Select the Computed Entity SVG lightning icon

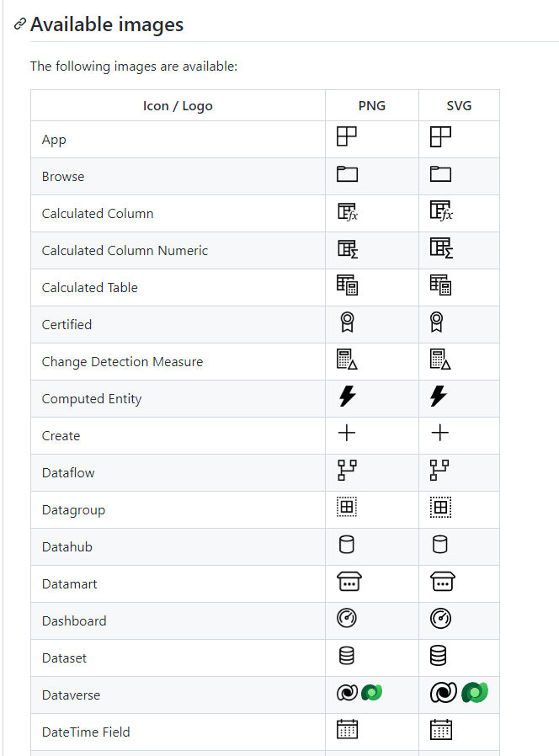(439, 396)
